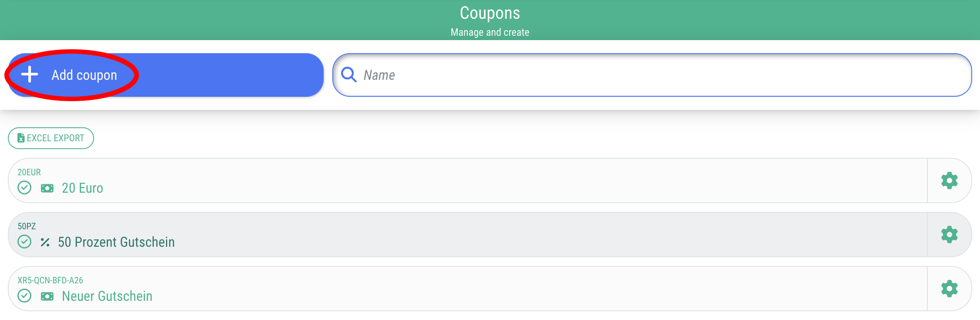Click the search magnifier icon

pyautogui.click(x=348, y=75)
